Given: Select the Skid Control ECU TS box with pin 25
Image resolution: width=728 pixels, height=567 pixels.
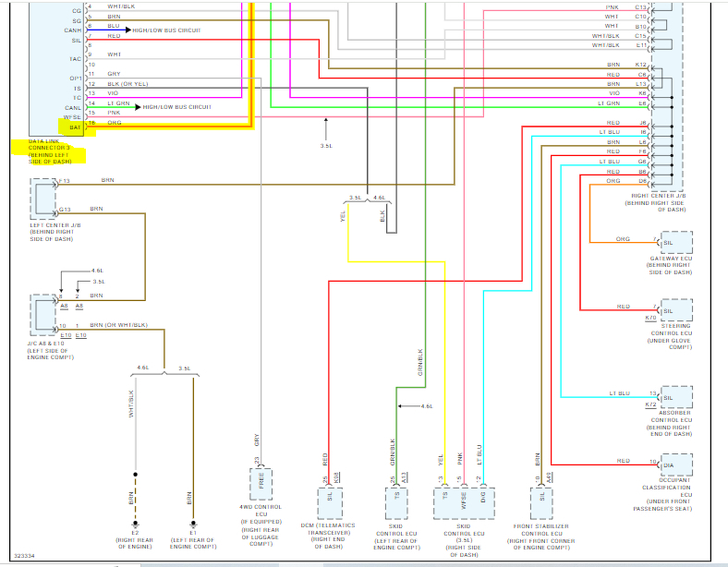Looking at the screenshot, I should tap(397, 503).
